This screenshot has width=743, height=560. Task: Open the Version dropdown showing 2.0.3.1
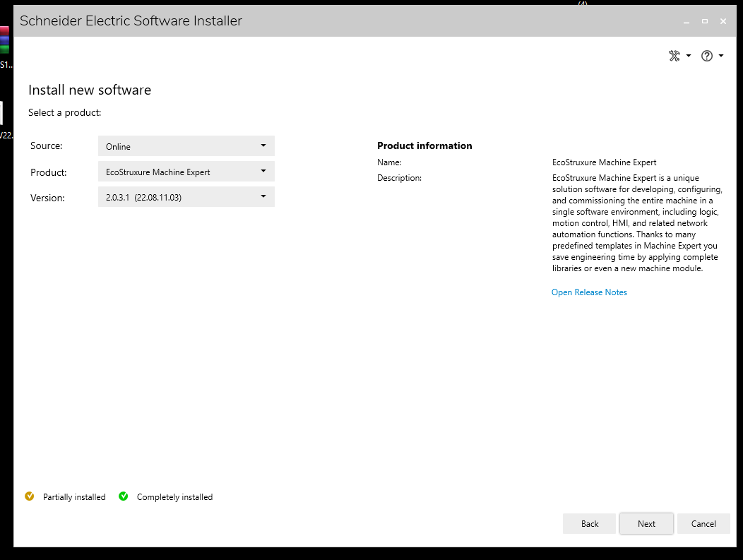(186, 196)
